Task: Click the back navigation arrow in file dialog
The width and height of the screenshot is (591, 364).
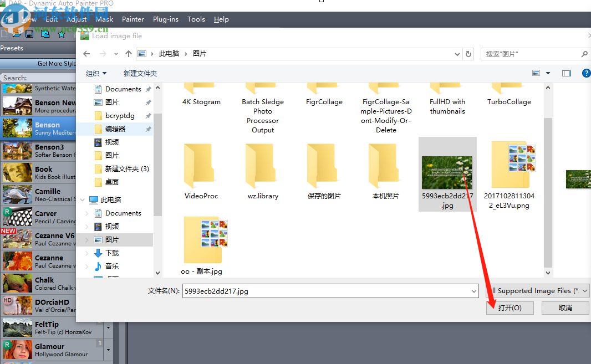Action: (x=86, y=54)
